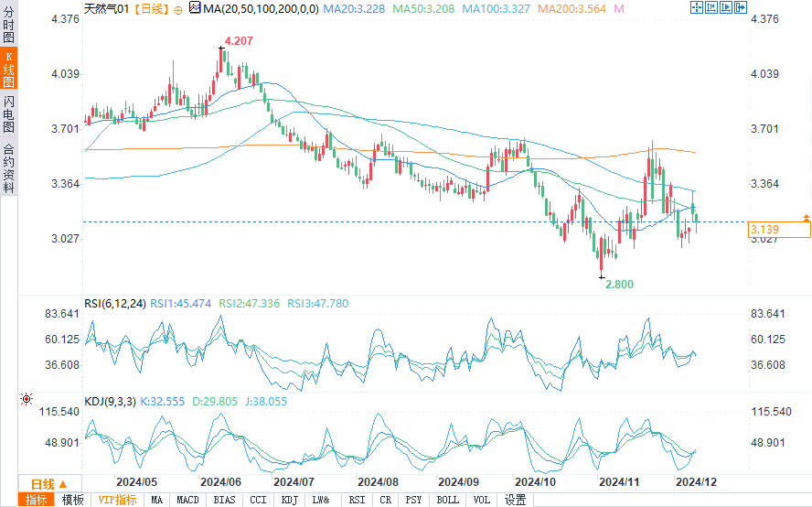The height and width of the screenshot is (507, 812).
Task: Click the RSI(6,12,24) panel label
Action: 115,304
